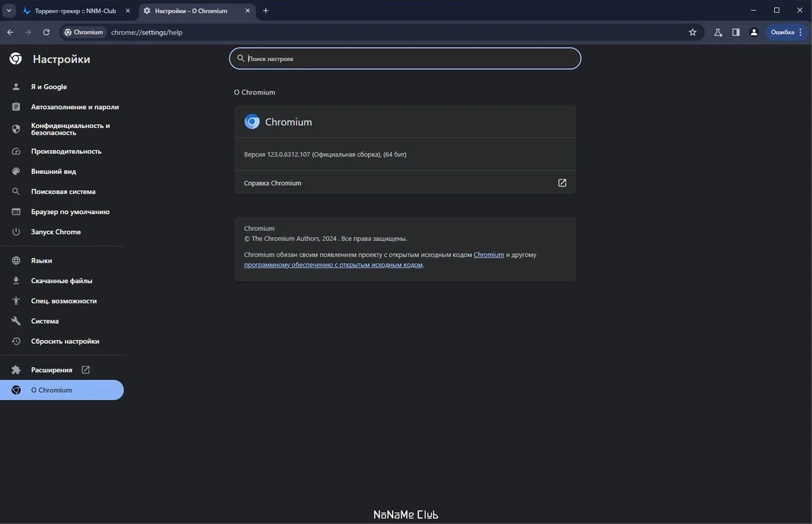
Task: Click the forward navigation arrow
Action: (28, 32)
